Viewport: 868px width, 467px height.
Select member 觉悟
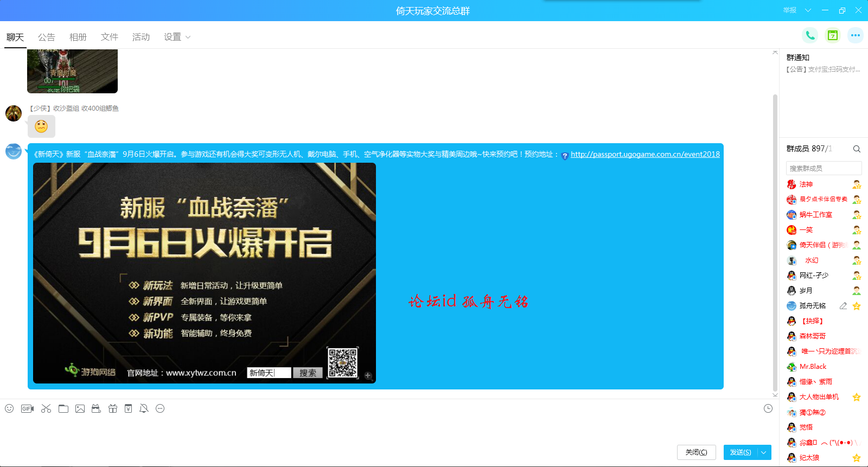[806, 427]
